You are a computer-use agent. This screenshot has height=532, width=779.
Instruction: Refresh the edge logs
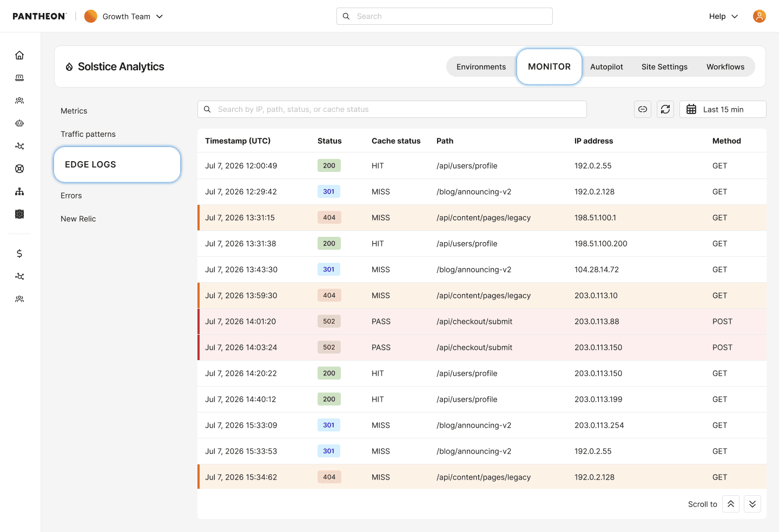tap(665, 109)
